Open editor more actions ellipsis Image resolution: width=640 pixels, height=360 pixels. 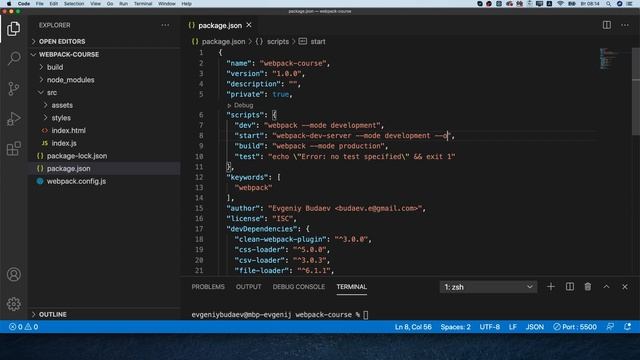click(x=625, y=25)
